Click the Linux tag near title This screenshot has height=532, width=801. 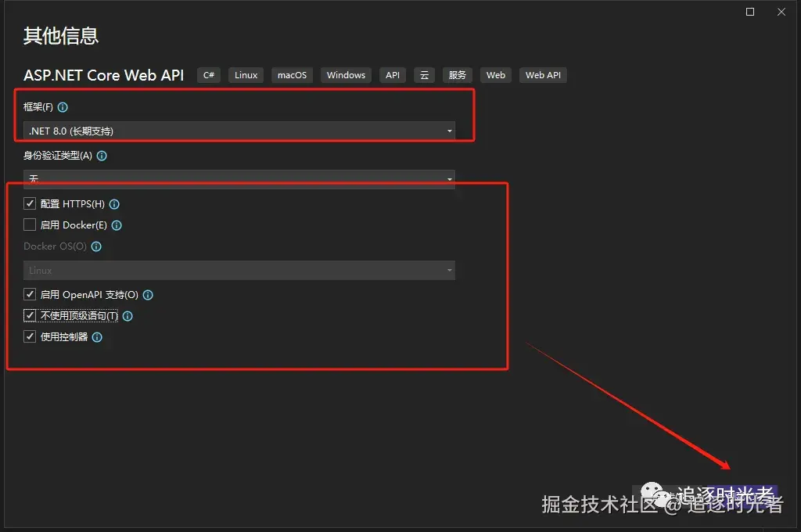[x=246, y=75]
